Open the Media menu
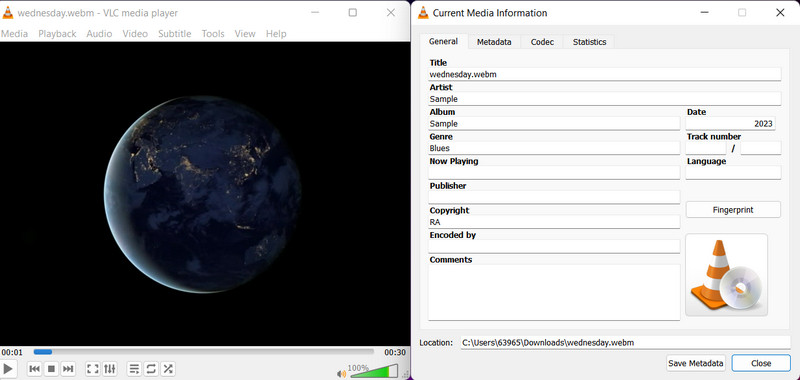The image size is (800, 380). pos(14,34)
